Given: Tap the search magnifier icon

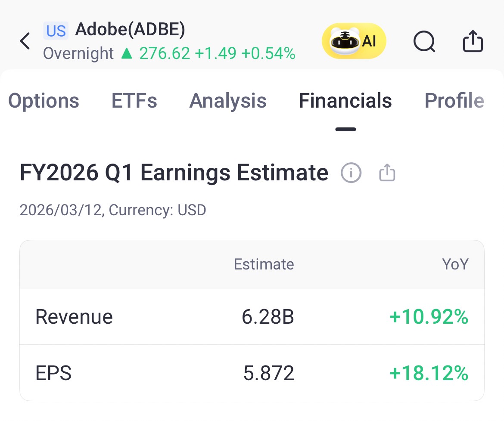Looking at the screenshot, I should (424, 42).
